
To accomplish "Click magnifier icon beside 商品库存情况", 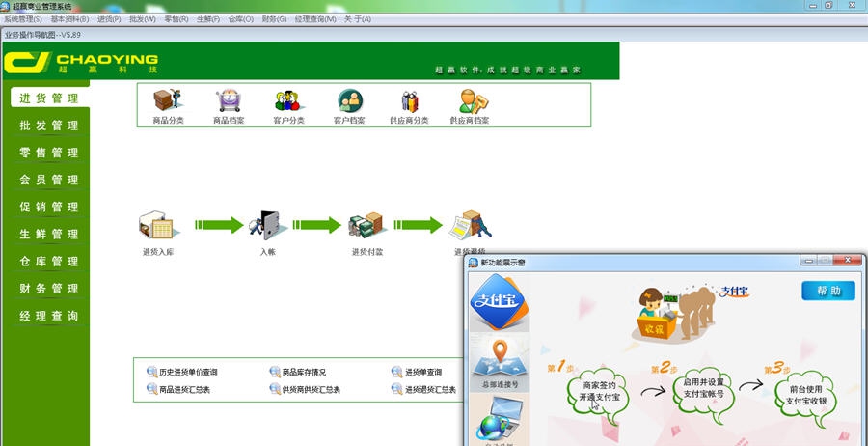I will coord(275,372).
